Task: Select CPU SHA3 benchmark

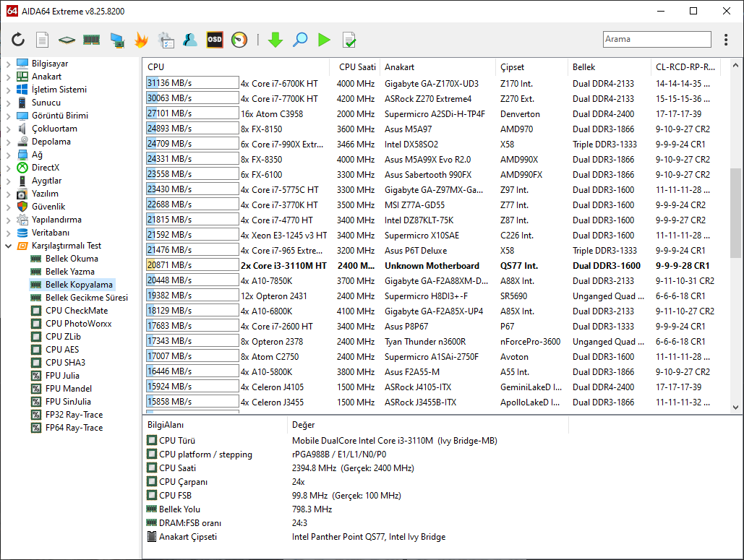Action: coord(65,362)
